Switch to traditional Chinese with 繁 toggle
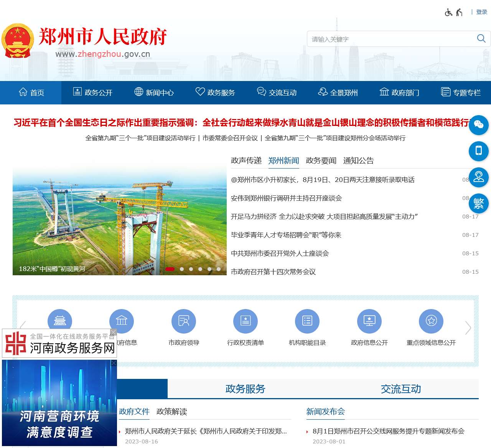 point(478,204)
